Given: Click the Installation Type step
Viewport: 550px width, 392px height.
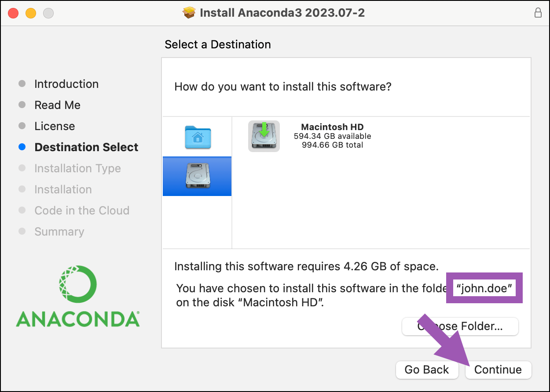Looking at the screenshot, I should (x=77, y=168).
